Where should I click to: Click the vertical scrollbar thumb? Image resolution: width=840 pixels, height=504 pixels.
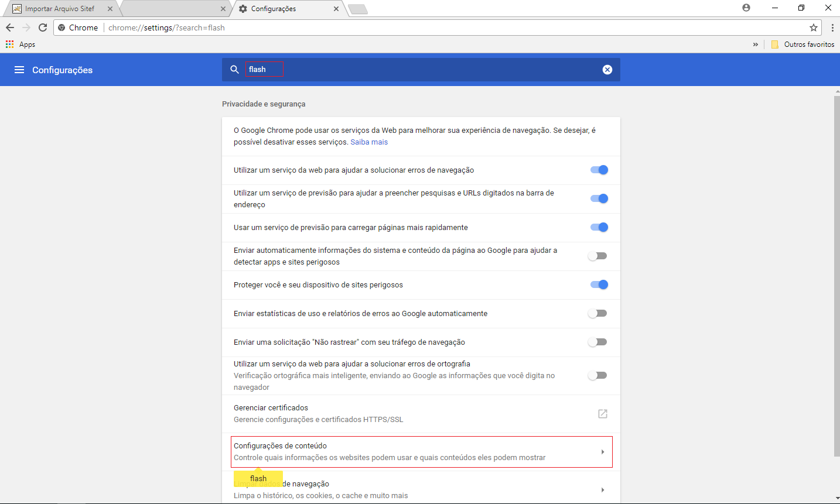(x=836, y=276)
